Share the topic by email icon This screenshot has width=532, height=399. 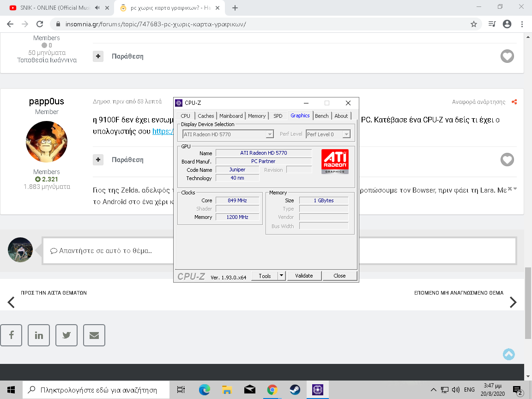[94, 335]
